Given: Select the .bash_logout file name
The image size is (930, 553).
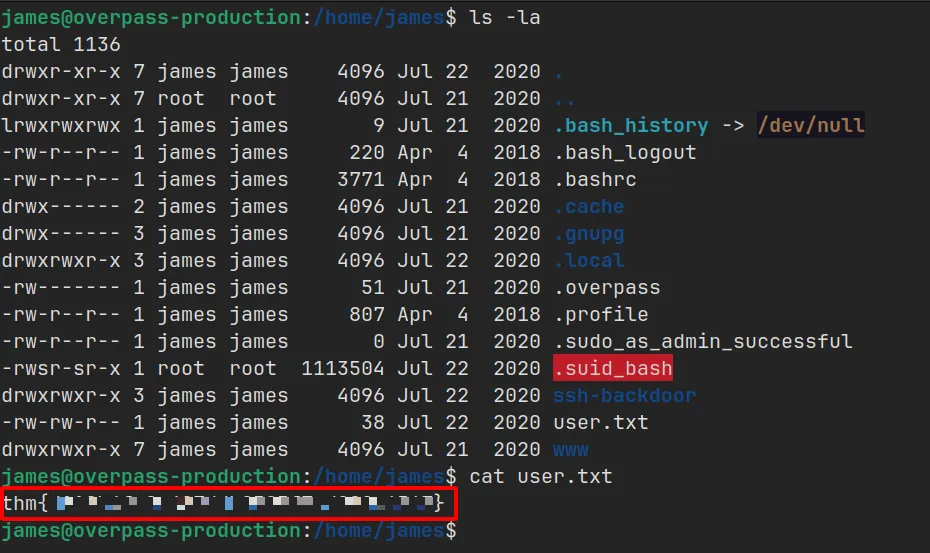Looking at the screenshot, I should click(x=624, y=152).
